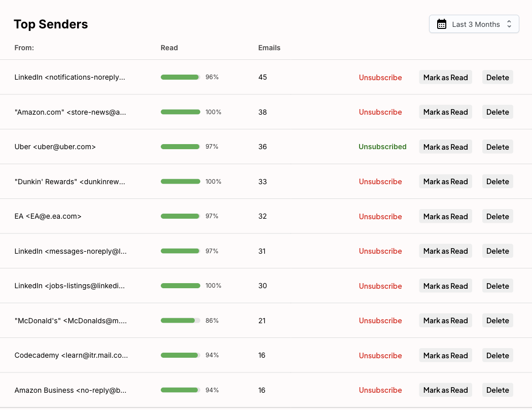Click the email count 38

click(x=263, y=112)
